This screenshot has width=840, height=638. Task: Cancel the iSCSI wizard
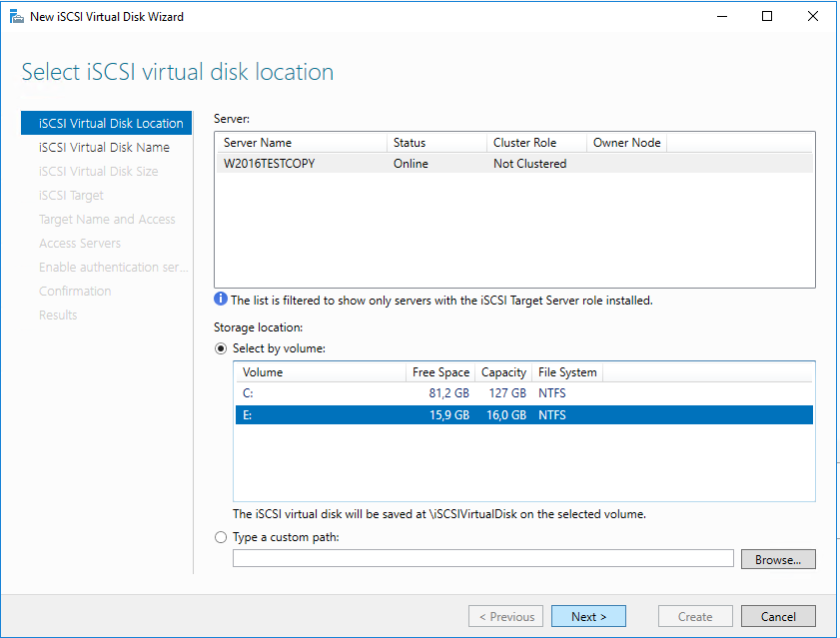pos(778,616)
